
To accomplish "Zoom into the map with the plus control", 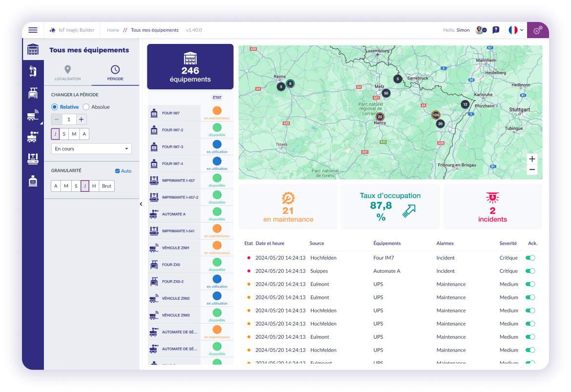I will [532, 159].
